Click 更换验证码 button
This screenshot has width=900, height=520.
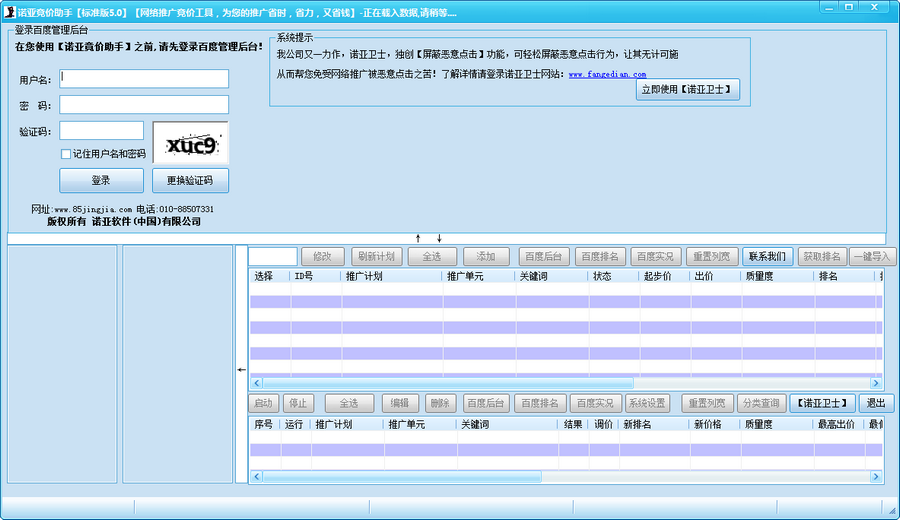tap(190, 180)
